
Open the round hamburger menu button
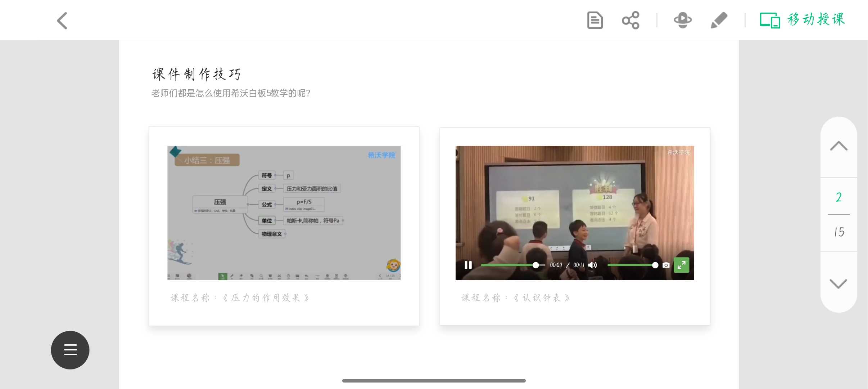[70, 350]
